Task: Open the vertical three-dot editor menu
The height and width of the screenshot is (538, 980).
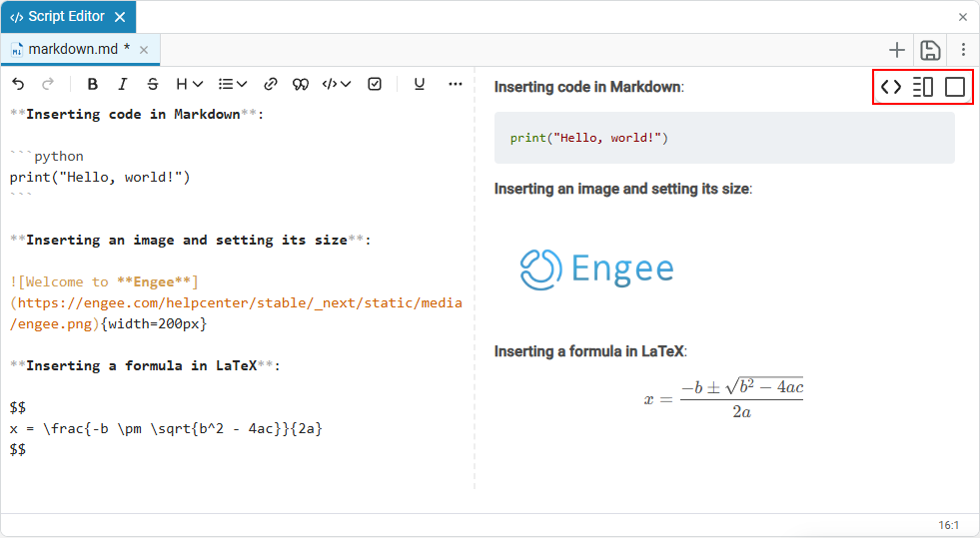Action: 963,50
